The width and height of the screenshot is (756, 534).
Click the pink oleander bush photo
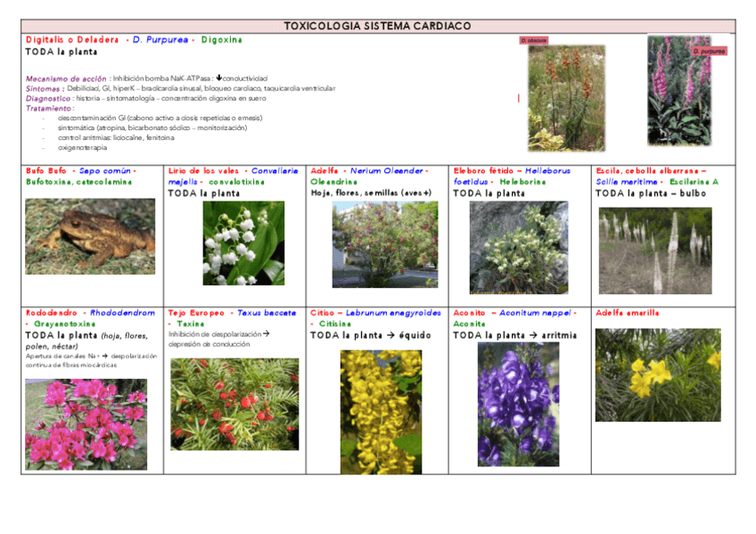[385, 243]
